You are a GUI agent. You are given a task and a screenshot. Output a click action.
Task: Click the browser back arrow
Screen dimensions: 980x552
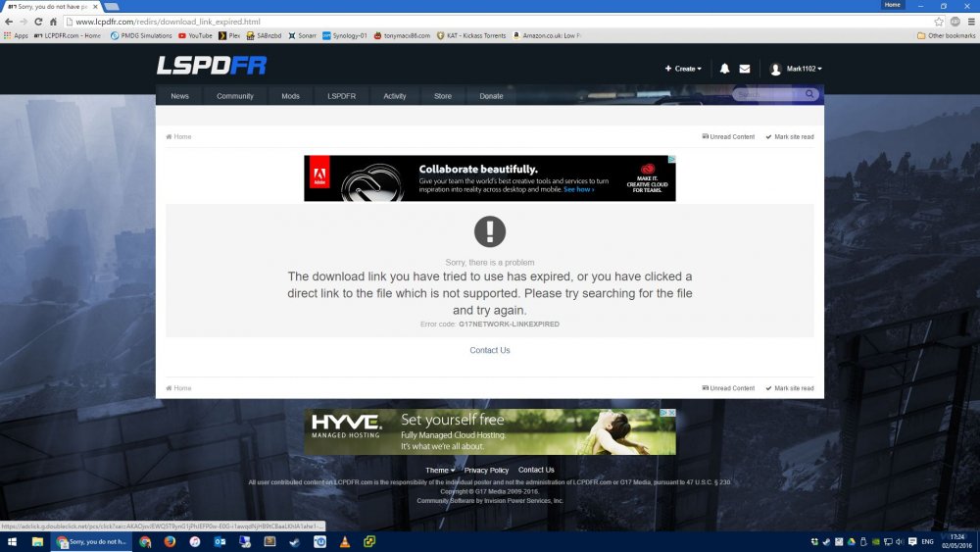click(x=9, y=22)
